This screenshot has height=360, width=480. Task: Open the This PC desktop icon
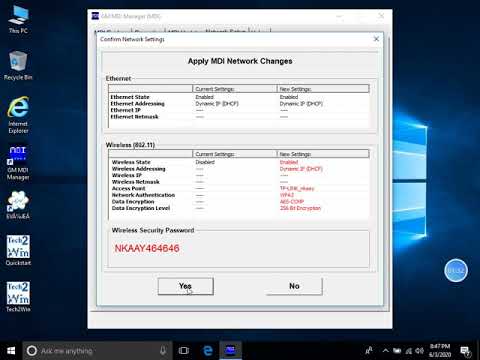[18, 19]
